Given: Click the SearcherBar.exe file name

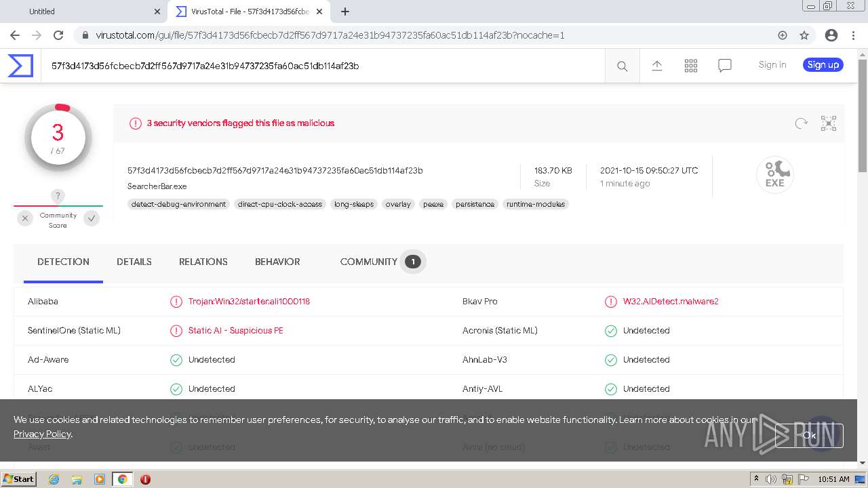Looking at the screenshot, I should pyautogui.click(x=157, y=186).
